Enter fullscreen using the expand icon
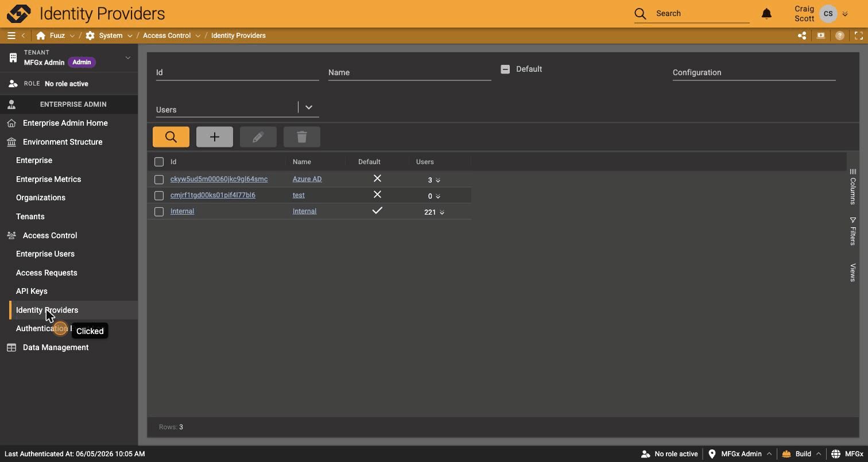Image resolution: width=868 pixels, height=462 pixels. tap(859, 36)
